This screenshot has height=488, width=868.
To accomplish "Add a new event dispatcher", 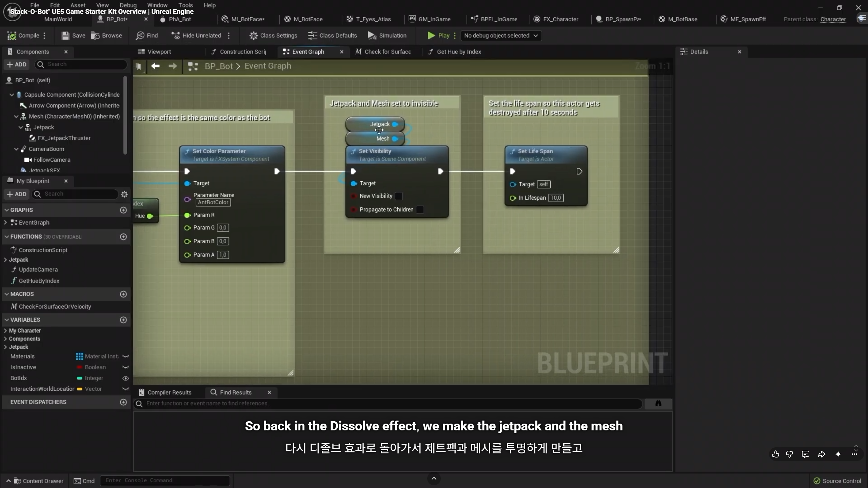I will [x=123, y=402].
